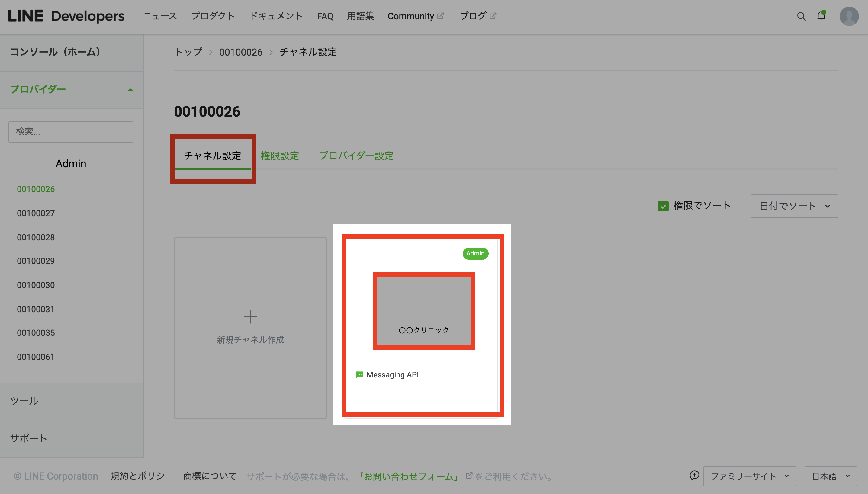This screenshot has height=494, width=868.
Task: Click the LINE Developers logo
Action: 66,16
